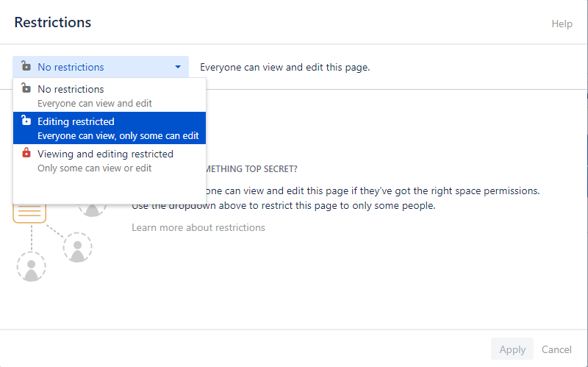Click the Apply button
The width and height of the screenshot is (588, 367).
(512, 349)
